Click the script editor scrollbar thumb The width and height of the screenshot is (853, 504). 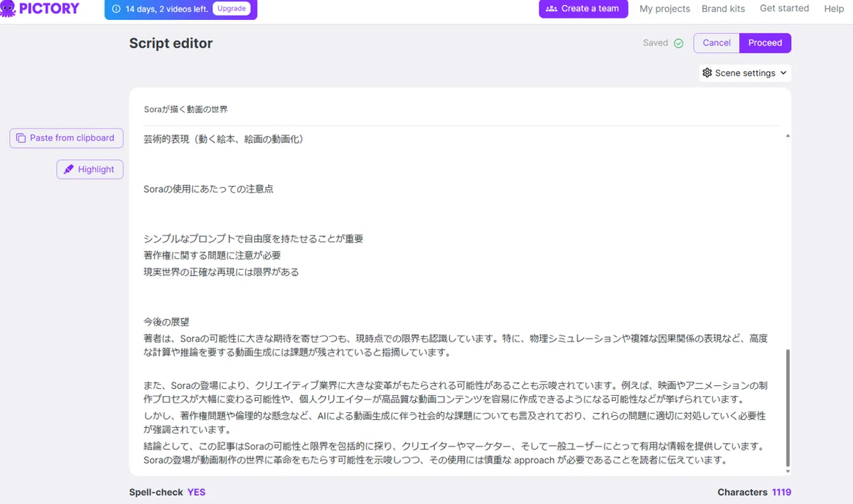[787, 407]
